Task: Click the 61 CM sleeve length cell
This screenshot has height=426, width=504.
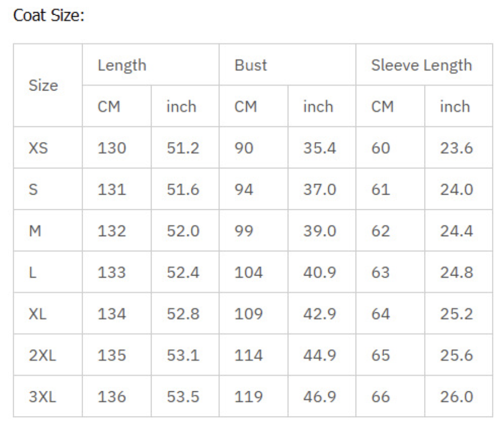Action: point(380,189)
